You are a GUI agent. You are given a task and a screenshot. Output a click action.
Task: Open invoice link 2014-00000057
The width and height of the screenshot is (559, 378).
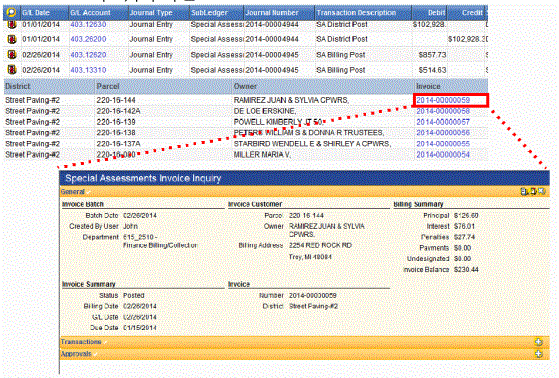[443, 122]
